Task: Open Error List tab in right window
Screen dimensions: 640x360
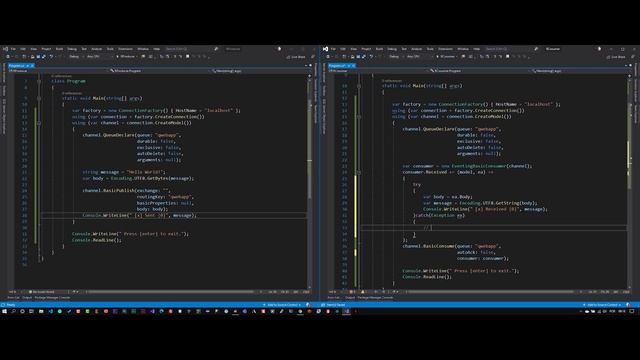Action: [333, 298]
